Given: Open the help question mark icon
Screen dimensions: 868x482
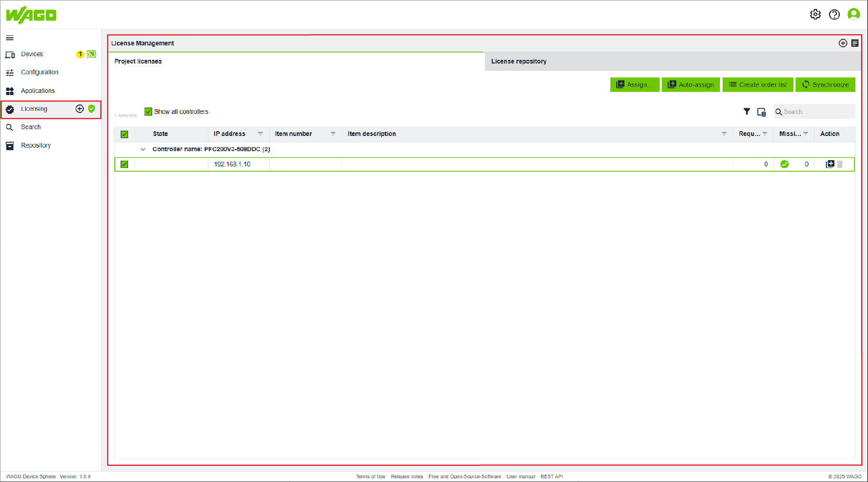Looking at the screenshot, I should [834, 15].
